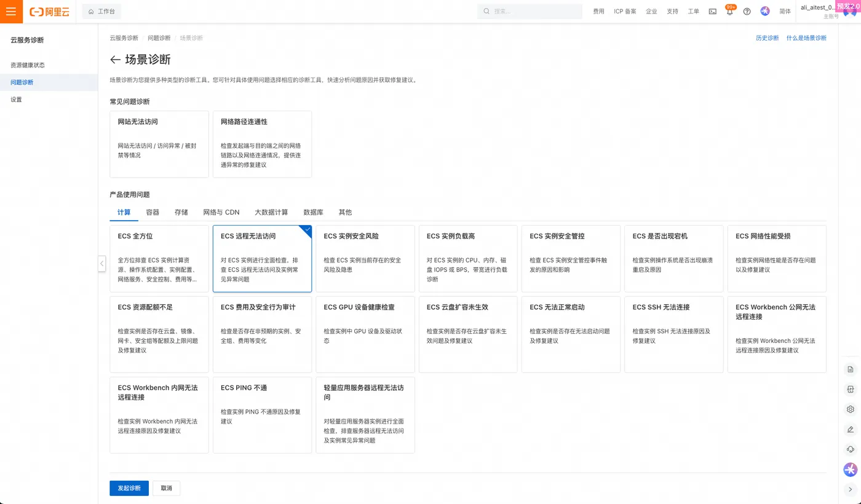Open the AI assistant icon in the top bar
The width and height of the screenshot is (861, 504).
765,12
